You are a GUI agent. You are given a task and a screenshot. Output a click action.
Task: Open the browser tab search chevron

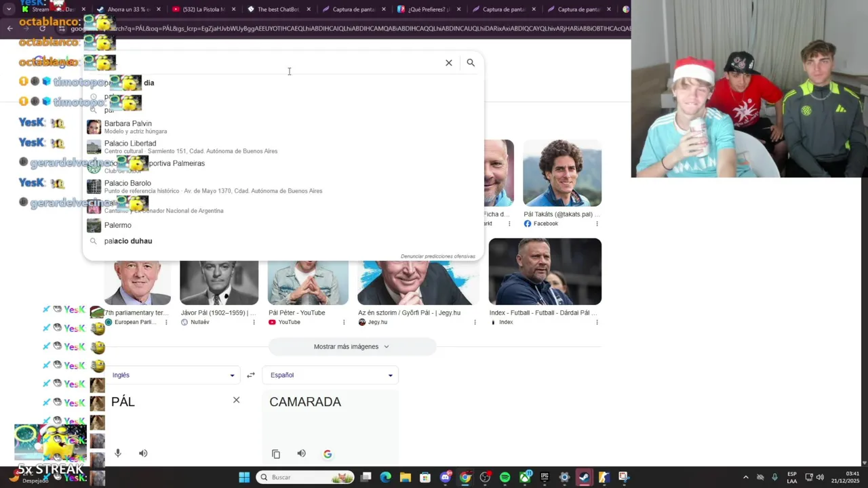click(9, 9)
